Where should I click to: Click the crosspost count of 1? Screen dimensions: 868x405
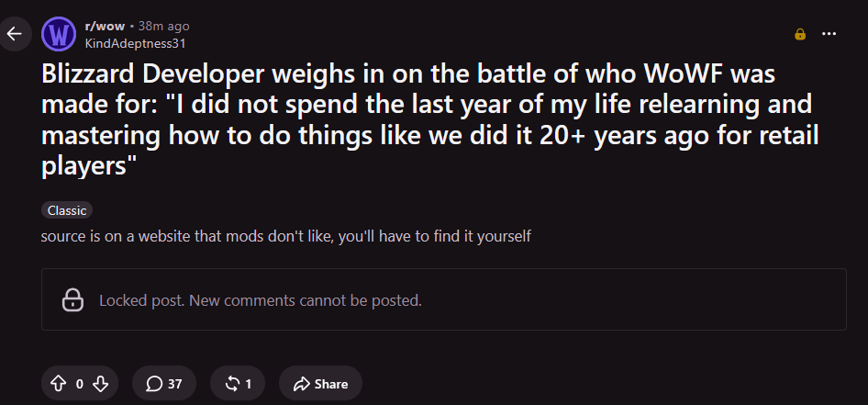coord(249,384)
